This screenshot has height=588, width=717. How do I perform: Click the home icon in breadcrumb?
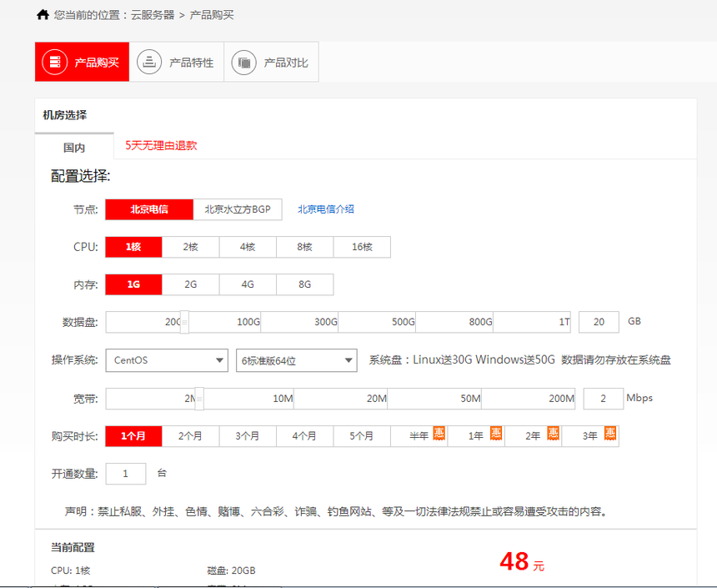(43, 15)
